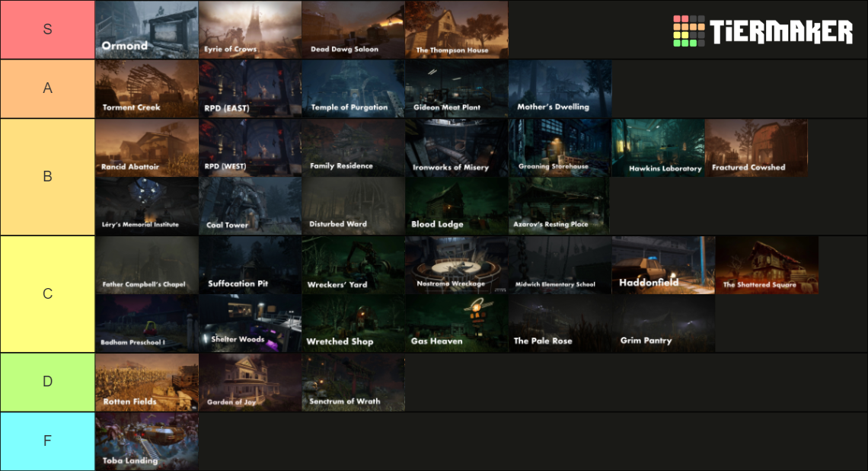Viewport: 868px width, 471px height.
Task: Select the Ormond thumbnail in S tier
Action: (x=146, y=30)
